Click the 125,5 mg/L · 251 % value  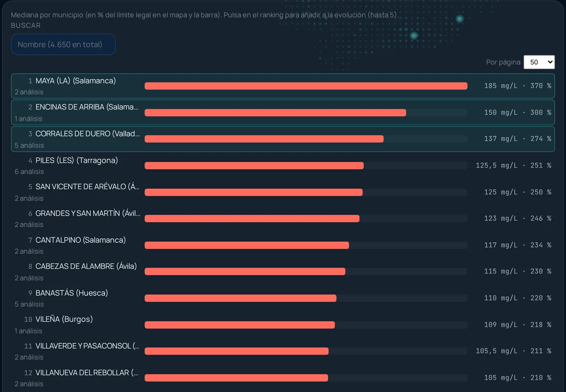coord(513,165)
